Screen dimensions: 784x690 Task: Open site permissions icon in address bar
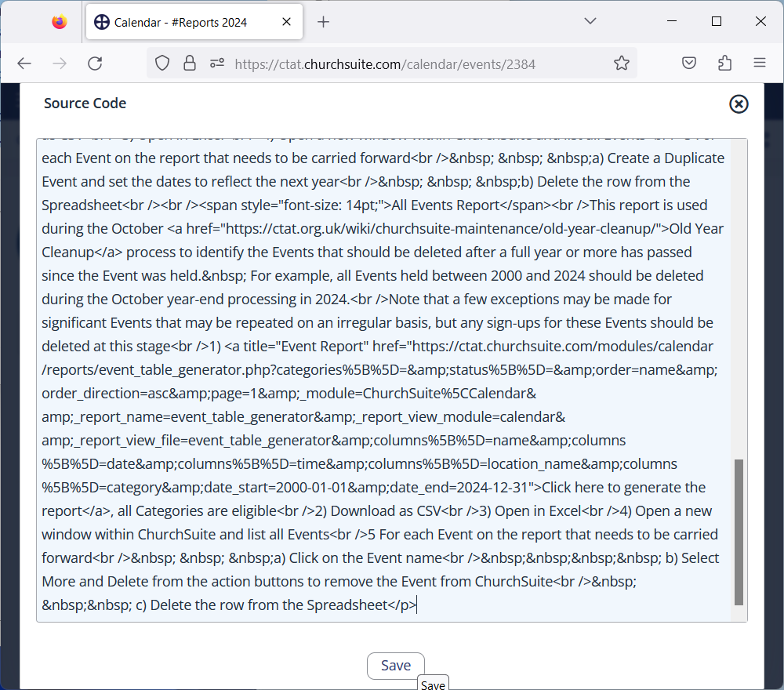217,64
